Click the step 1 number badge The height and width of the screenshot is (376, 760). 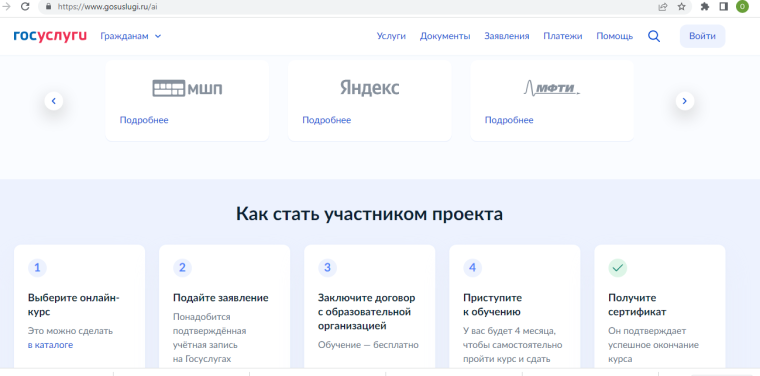tap(37, 267)
